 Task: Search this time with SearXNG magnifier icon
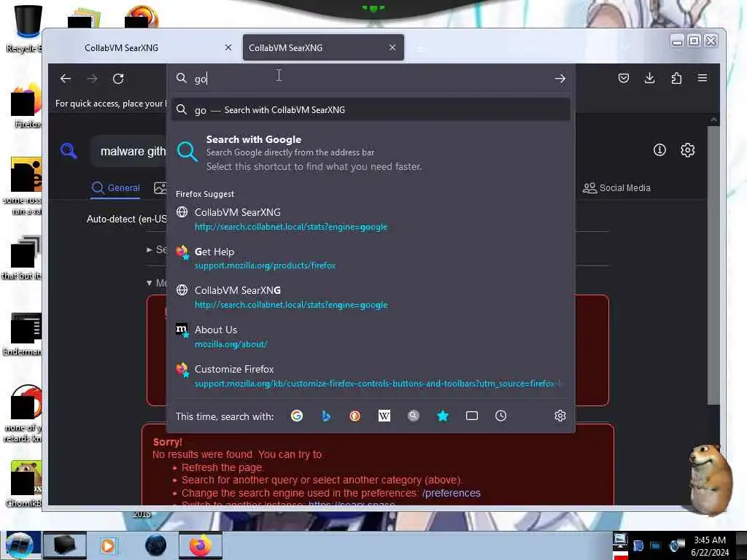[413, 416]
